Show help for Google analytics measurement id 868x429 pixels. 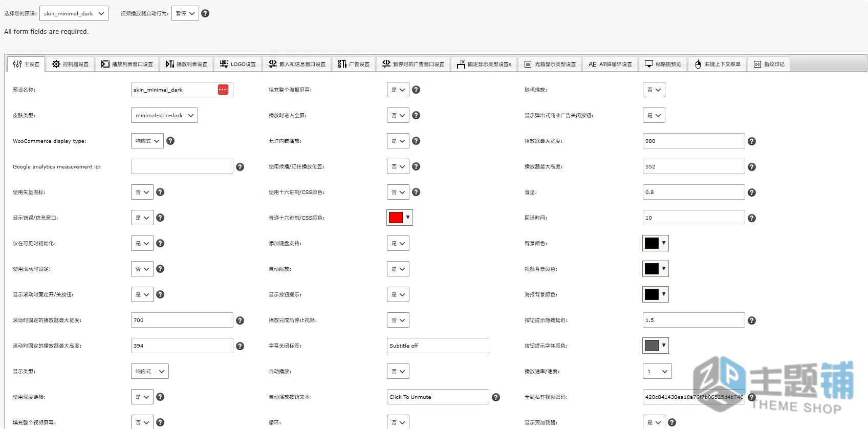coord(240,167)
